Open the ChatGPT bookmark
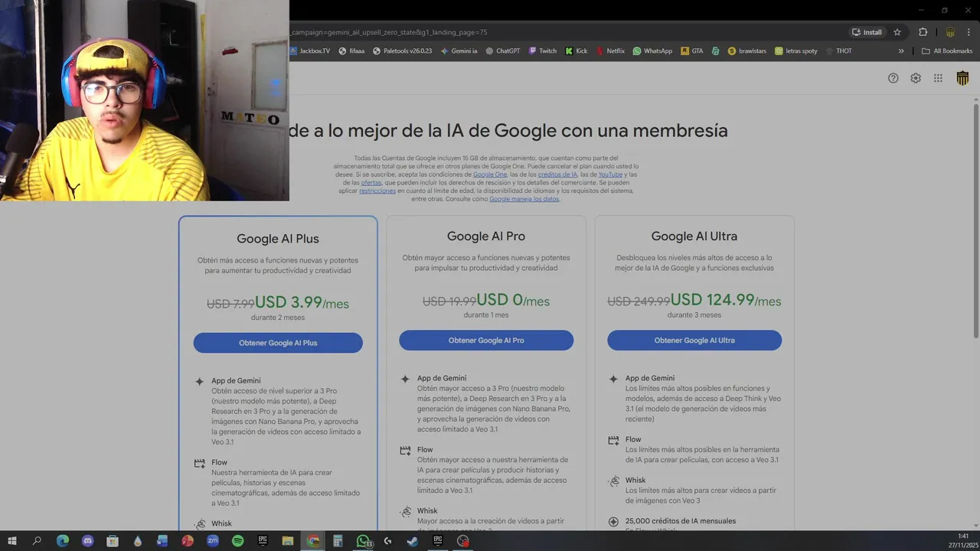This screenshot has width=980, height=551. click(502, 51)
